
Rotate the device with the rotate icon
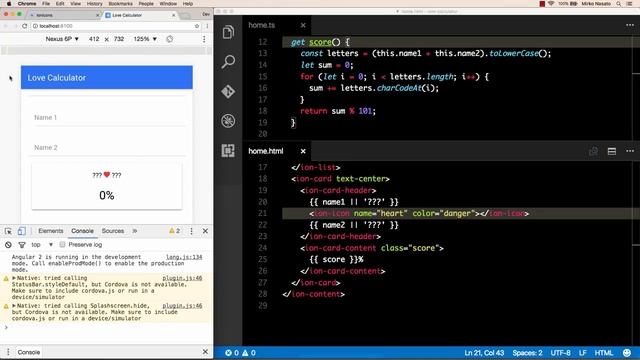pyautogui.click(x=169, y=39)
